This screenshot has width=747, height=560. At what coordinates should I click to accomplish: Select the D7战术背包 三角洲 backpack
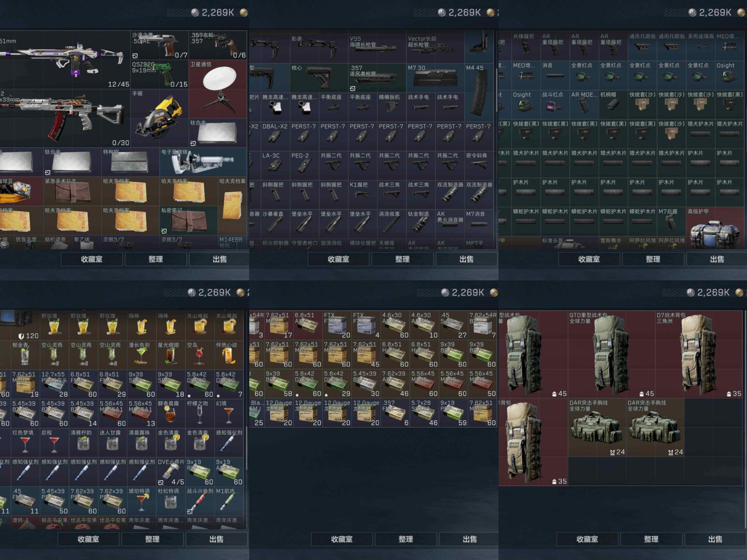click(x=698, y=354)
